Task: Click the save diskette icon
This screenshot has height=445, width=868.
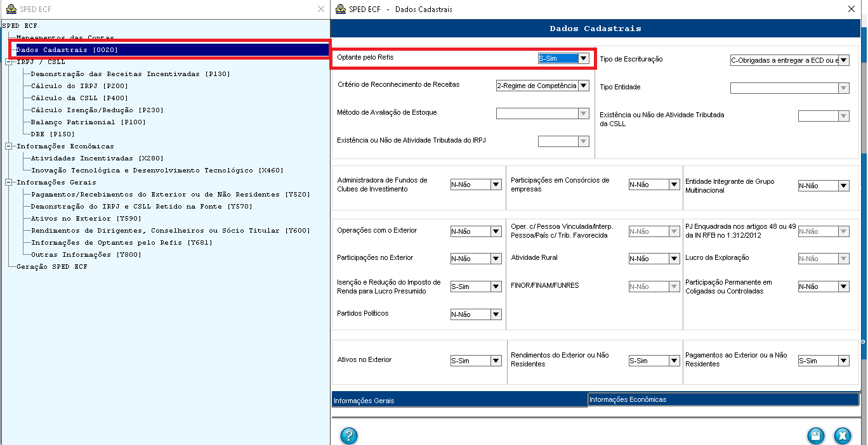Action: (x=816, y=435)
